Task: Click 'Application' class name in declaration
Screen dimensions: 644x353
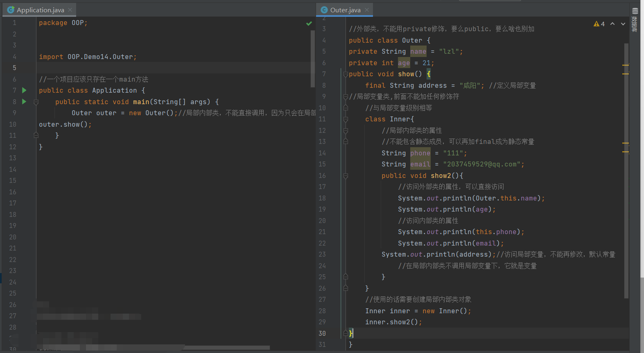Action: (114, 90)
